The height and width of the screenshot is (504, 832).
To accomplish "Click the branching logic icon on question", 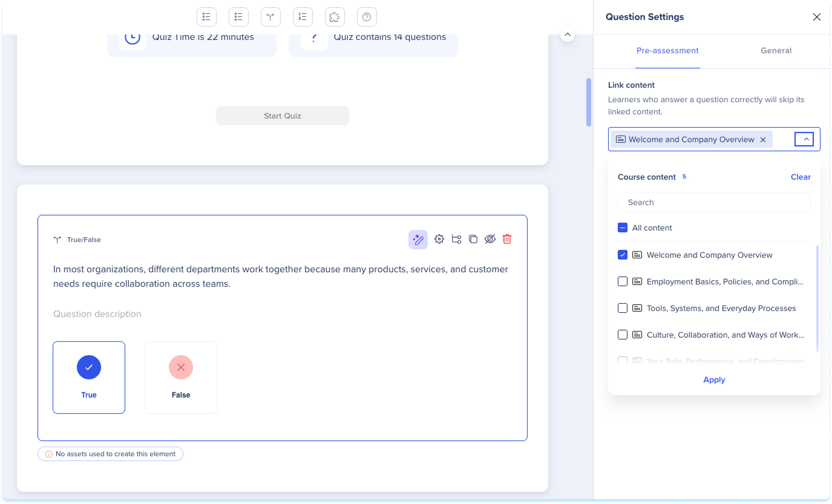I will coord(456,239).
